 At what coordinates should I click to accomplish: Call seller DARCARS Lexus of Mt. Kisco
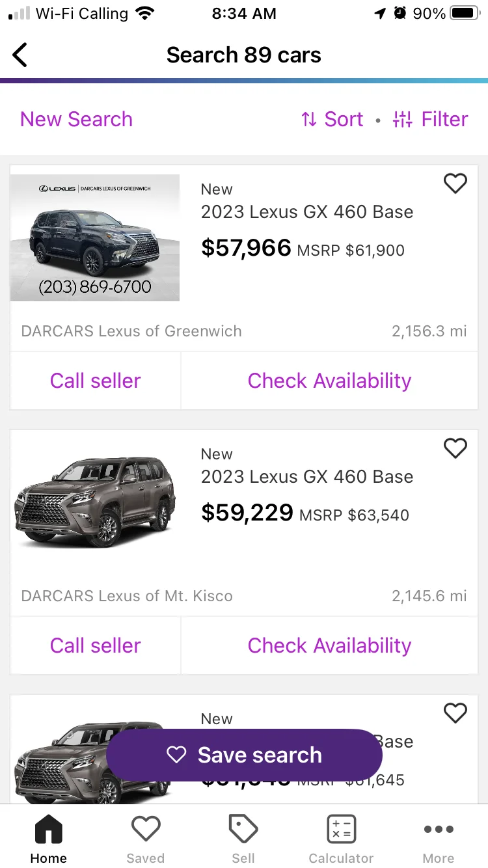tap(96, 645)
